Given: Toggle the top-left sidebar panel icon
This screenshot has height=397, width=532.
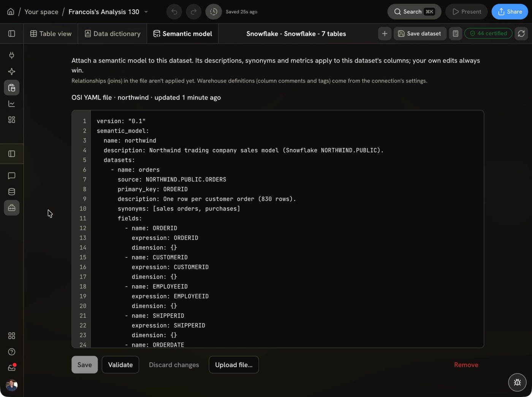Looking at the screenshot, I should [x=12, y=34].
